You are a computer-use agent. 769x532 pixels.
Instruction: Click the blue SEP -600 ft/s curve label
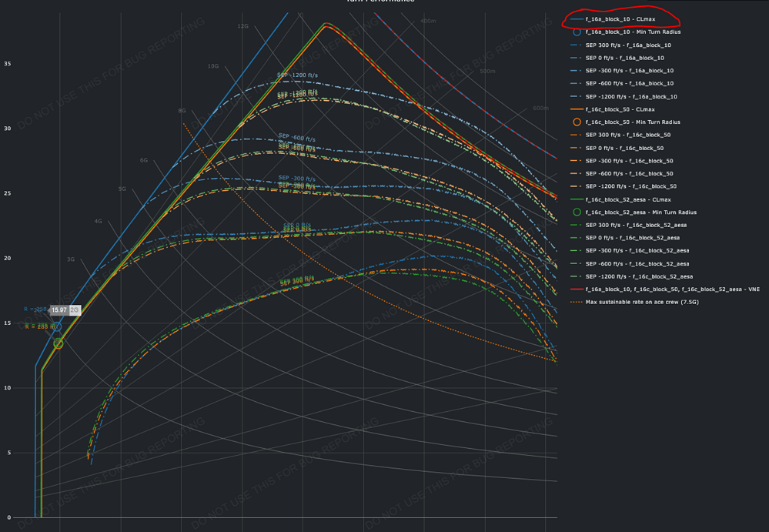click(296, 137)
